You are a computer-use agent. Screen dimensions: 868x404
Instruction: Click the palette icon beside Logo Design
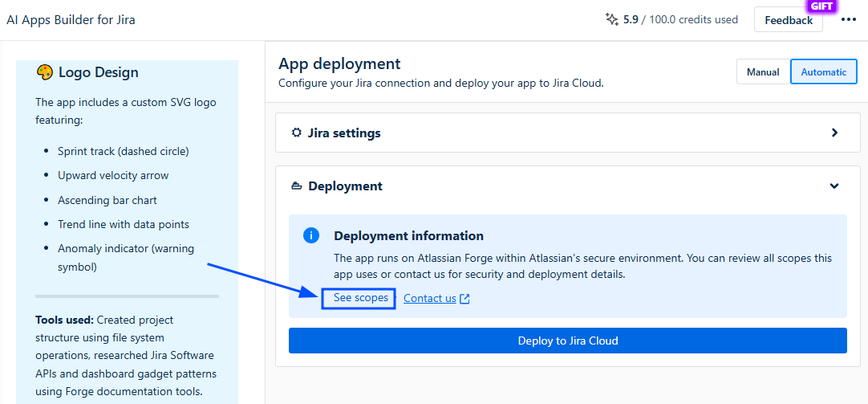pos(45,72)
